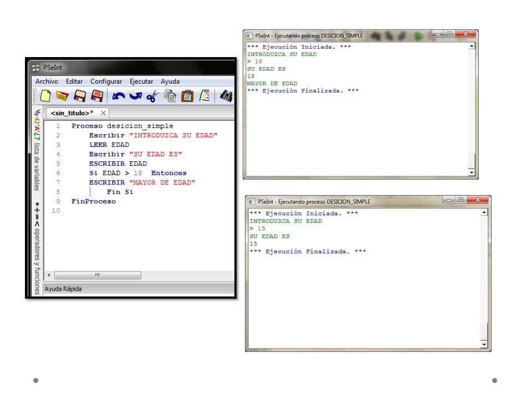Click the Open folder icon in toolbar
The width and height of the screenshot is (532, 399).
click(x=63, y=96)
